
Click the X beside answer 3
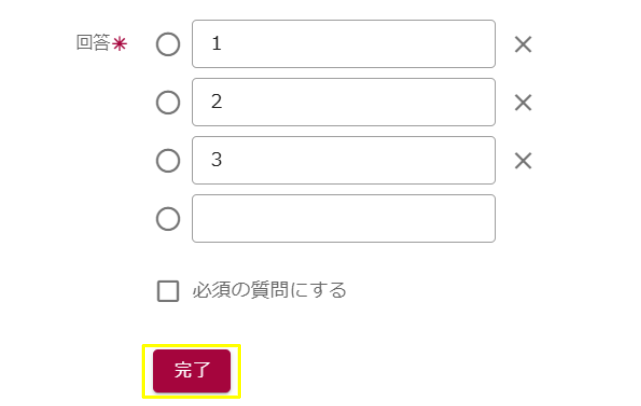(x=523, y=160)
